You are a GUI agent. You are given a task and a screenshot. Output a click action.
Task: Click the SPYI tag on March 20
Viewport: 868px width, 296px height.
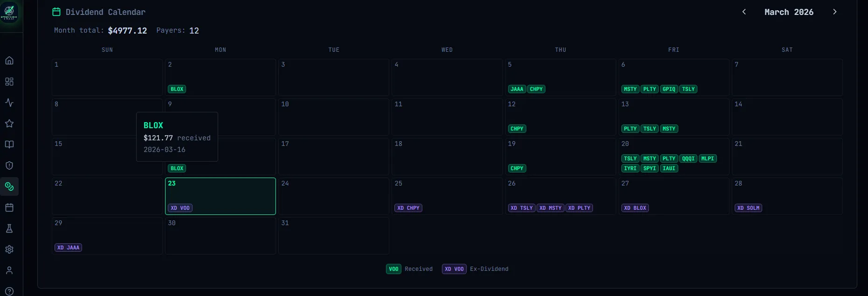pyautogui.click(x=650, y=168)
